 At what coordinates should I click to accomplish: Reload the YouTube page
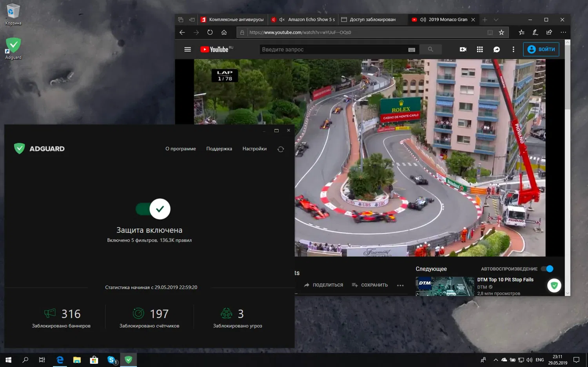[x=210, y=33]
